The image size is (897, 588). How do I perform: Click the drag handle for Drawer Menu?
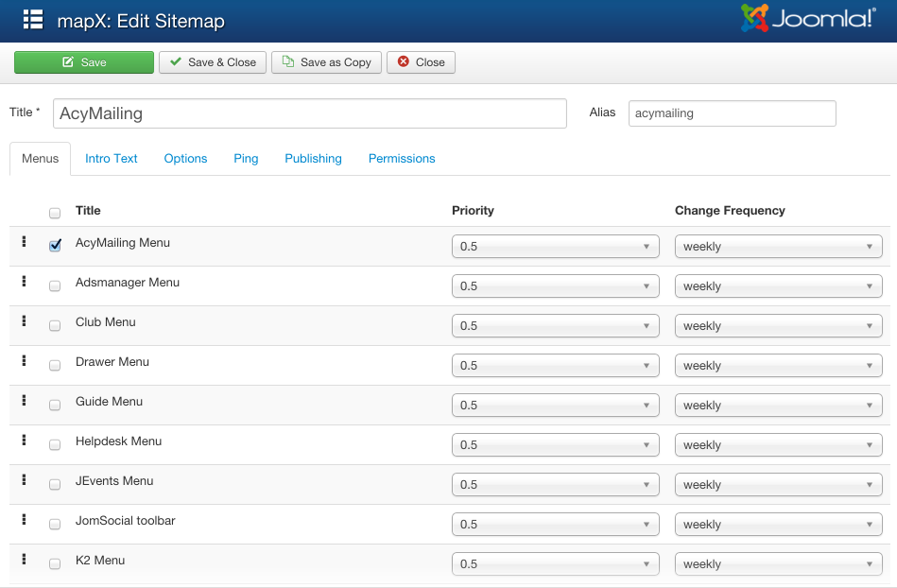click(x=24, y=360)
